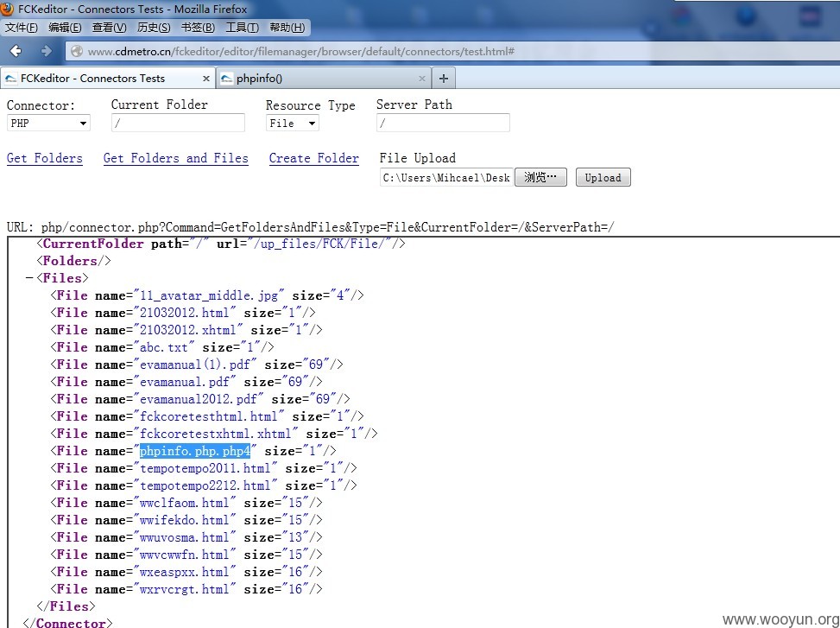
Task: Click the connector.php URL text line
Action: coord(311,227)
